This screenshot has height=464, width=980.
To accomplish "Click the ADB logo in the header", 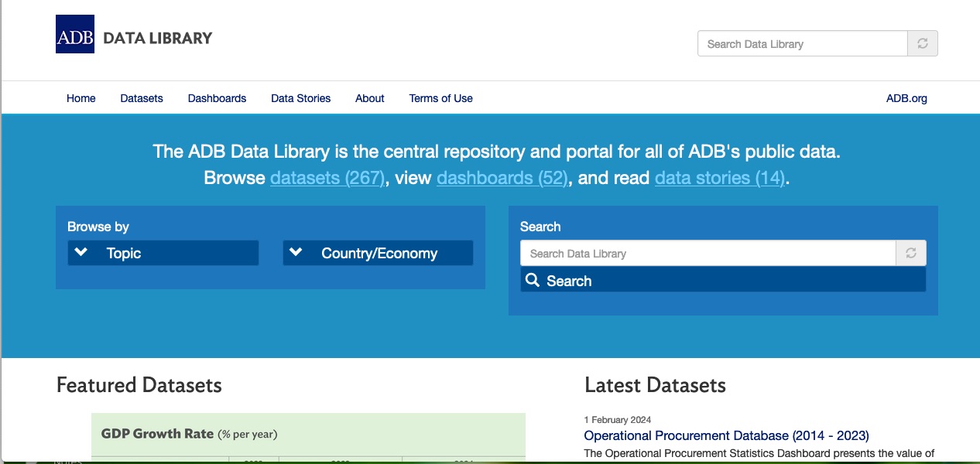I will pyautogui.click(x=75, y=35).
